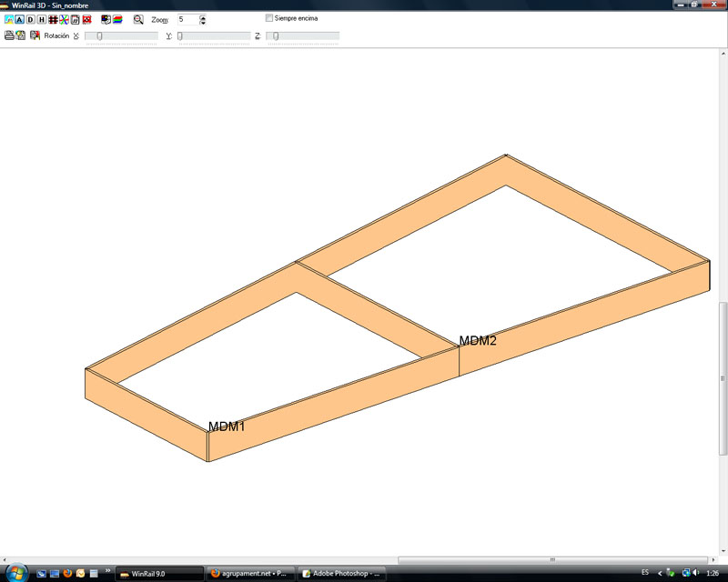This screenshot has width=728, height=582.
Task: Click the Y rotation slider
Action: (x=213, y=36)
